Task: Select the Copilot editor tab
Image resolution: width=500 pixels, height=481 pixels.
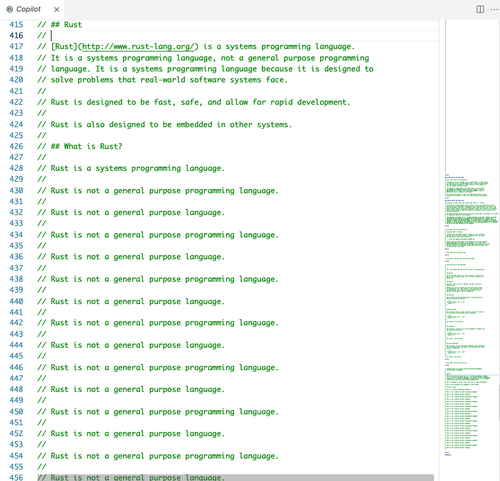Action: point(32,9)
